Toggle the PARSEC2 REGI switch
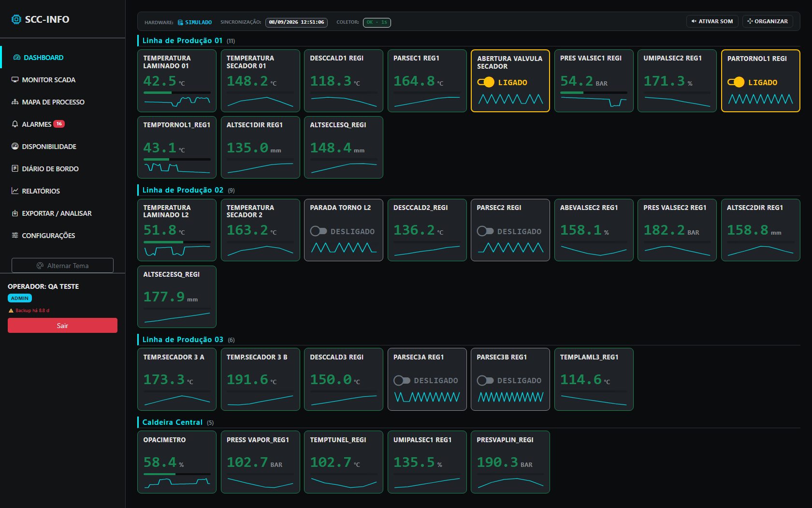Image resolution: width=812 pixels, height=508 pixels. (485, 231)
